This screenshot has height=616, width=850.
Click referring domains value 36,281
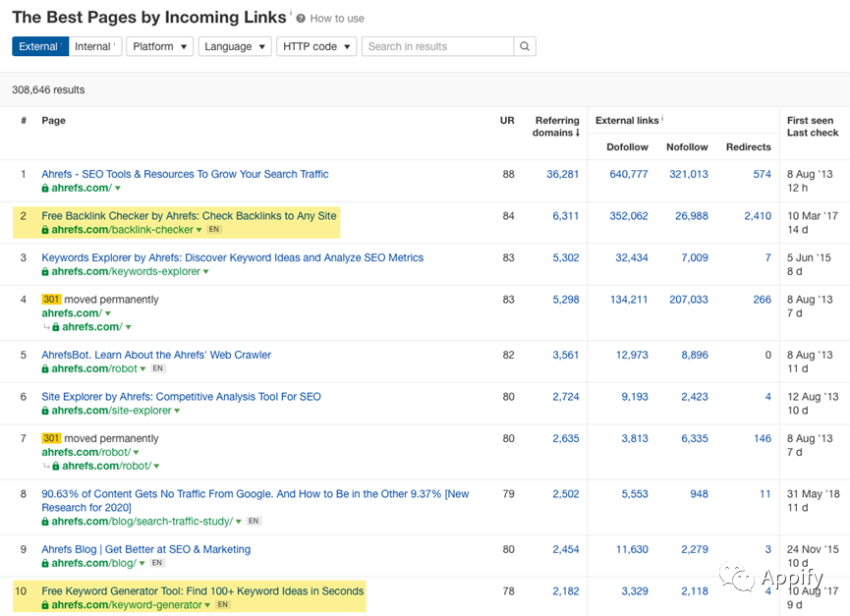click(x=562, y=174)
